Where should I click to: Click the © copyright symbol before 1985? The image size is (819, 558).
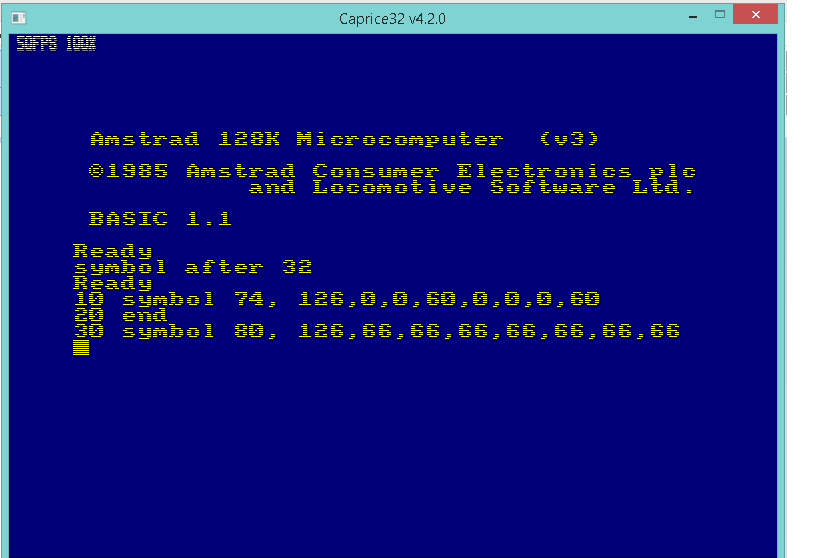[96, 171]
